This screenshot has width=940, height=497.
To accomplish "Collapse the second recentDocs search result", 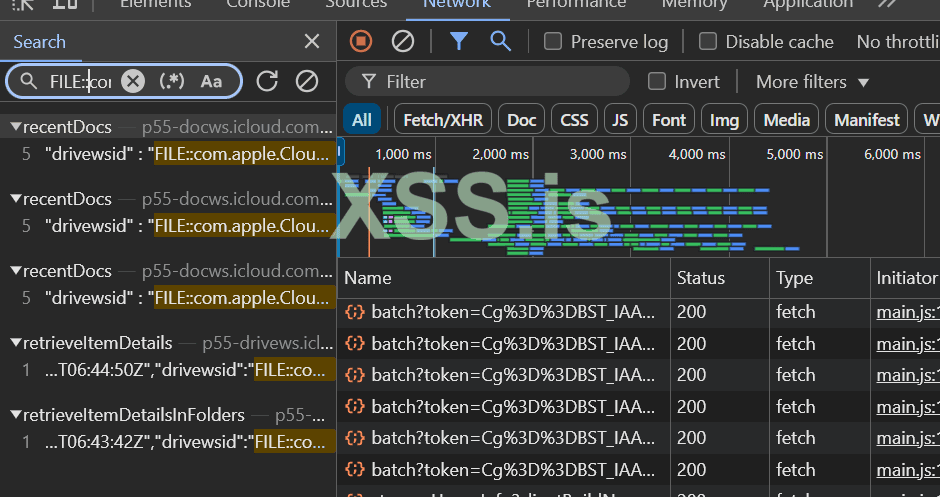I will pos(16,199).
